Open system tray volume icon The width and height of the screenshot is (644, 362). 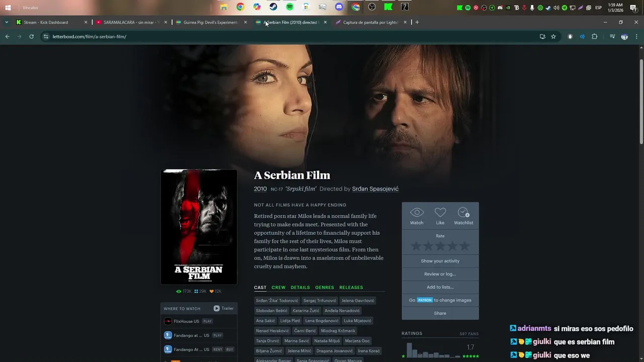point(556,8)
